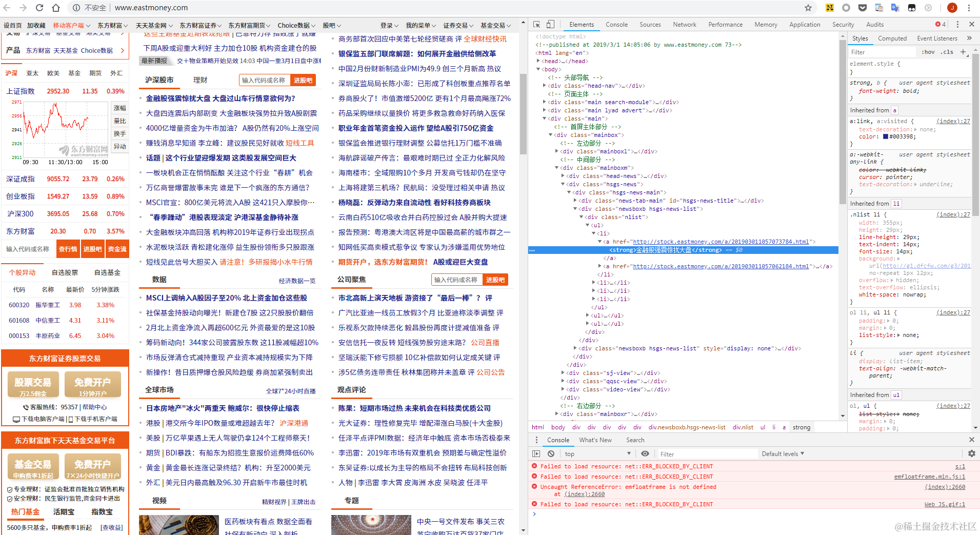Open the 我的菜单 dropdown menu
The image size is (980, 535).
tap(421, 25)
